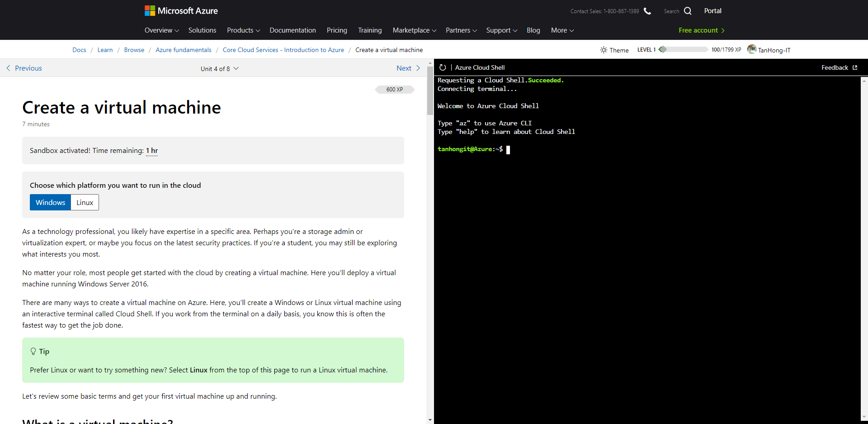Click the phone icon beside Contact Sales
Screen dimensions: 868x424
[x=647, y=11]
